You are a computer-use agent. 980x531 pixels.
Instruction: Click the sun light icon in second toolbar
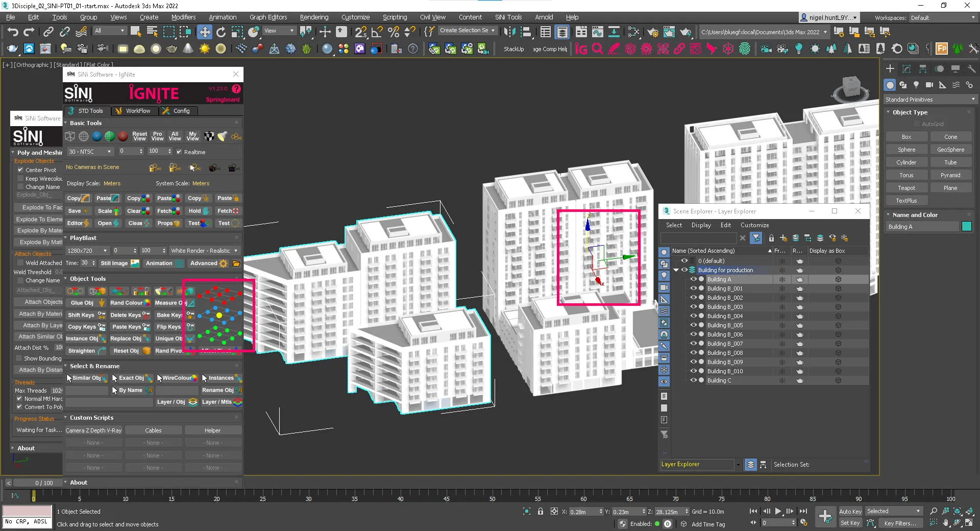click(x=205, y=49)
